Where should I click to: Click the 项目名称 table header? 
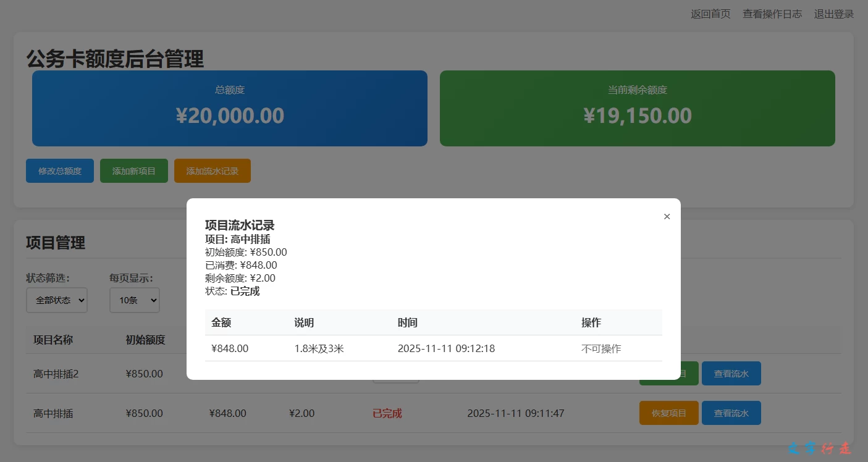point(53,340)
